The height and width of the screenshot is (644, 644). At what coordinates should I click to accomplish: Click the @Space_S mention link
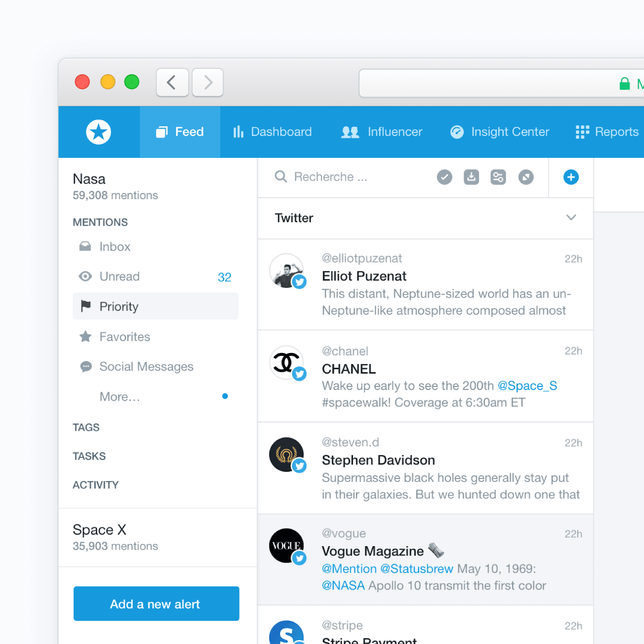click(x=527, y=386)
